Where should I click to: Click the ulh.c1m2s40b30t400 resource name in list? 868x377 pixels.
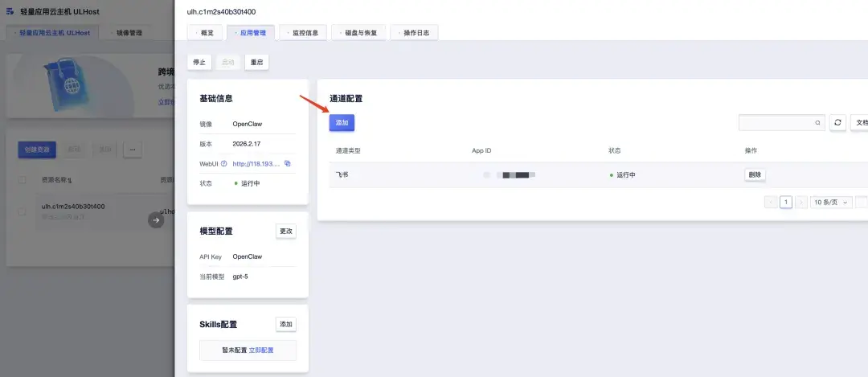tap(73, 207)
